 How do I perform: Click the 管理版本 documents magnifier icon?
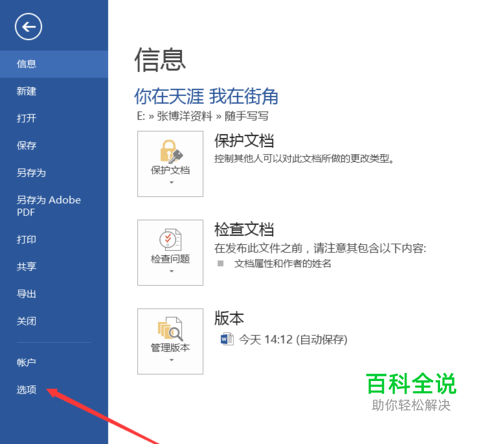pos(170,329)
